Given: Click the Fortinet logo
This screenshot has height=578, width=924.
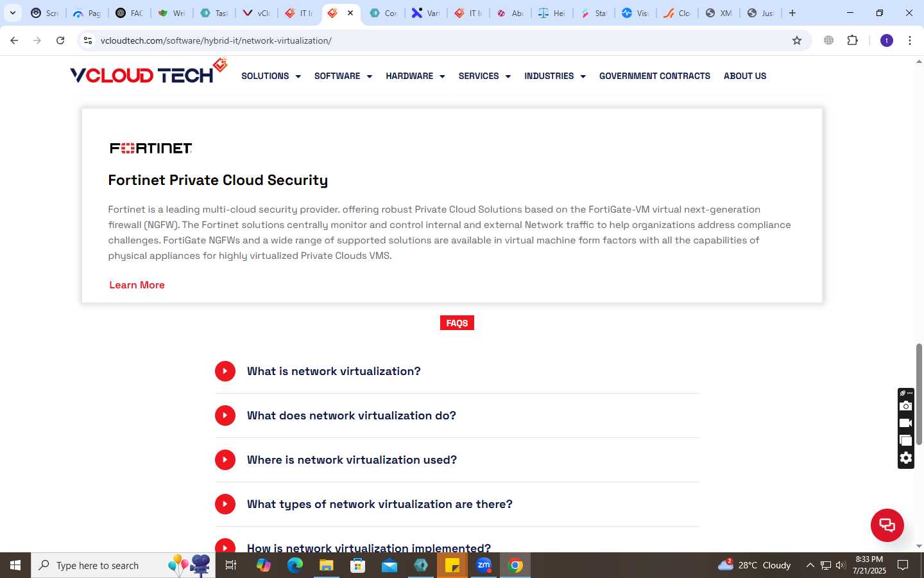Looking at the screenshot, I should click(x=151, y=148).
